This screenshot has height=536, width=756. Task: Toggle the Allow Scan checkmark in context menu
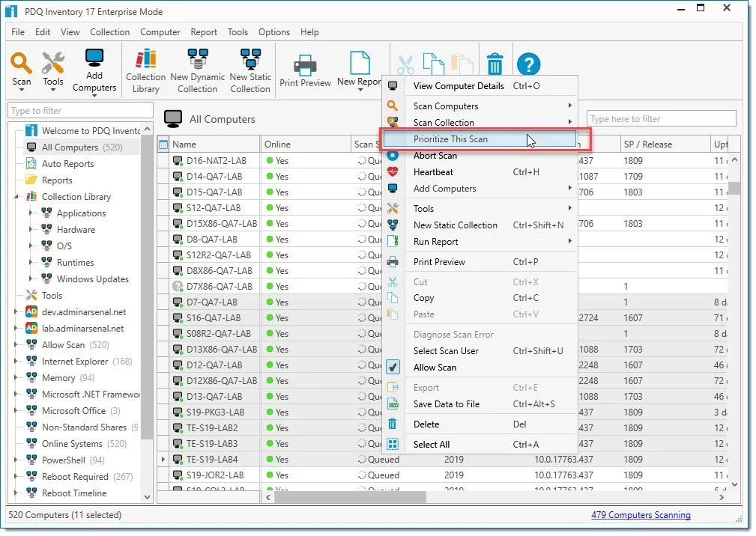[393, 367]
